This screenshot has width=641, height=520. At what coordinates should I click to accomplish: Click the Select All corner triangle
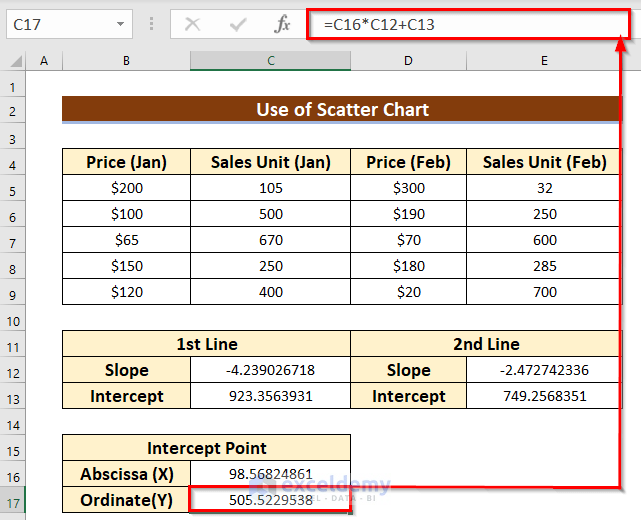click(x=15, y=62)
